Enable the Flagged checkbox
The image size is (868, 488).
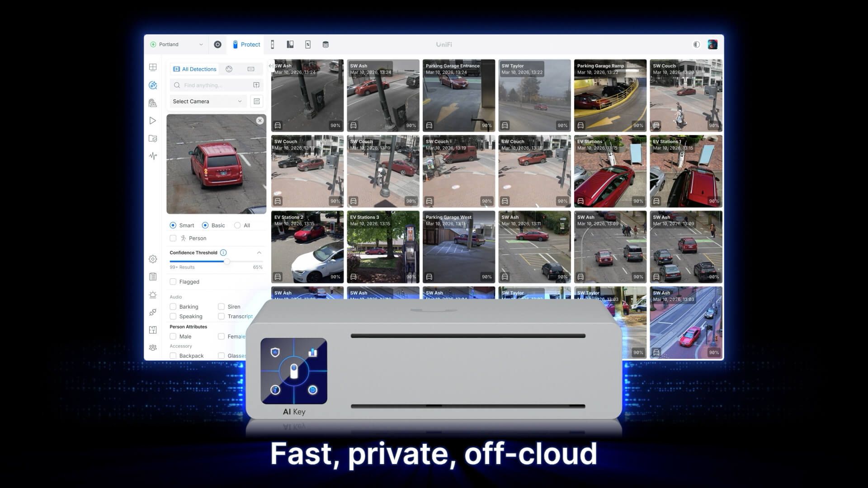click(x=173, y=282)
